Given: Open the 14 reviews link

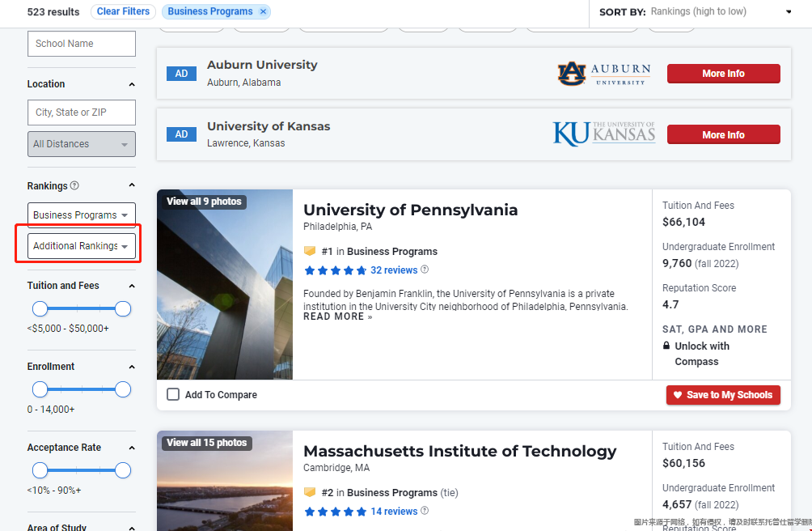Looking at the screenshot, I should click(x=394, y=512).
